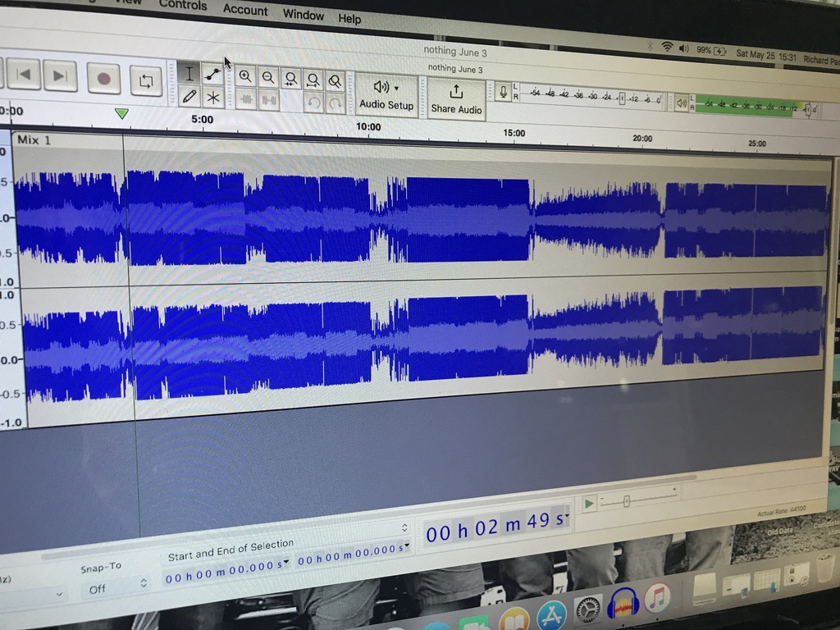Click the 00 h 02 m 49 s time display
Screen dimensions: 840x630
pyautogui.click(x=495, y=527)
